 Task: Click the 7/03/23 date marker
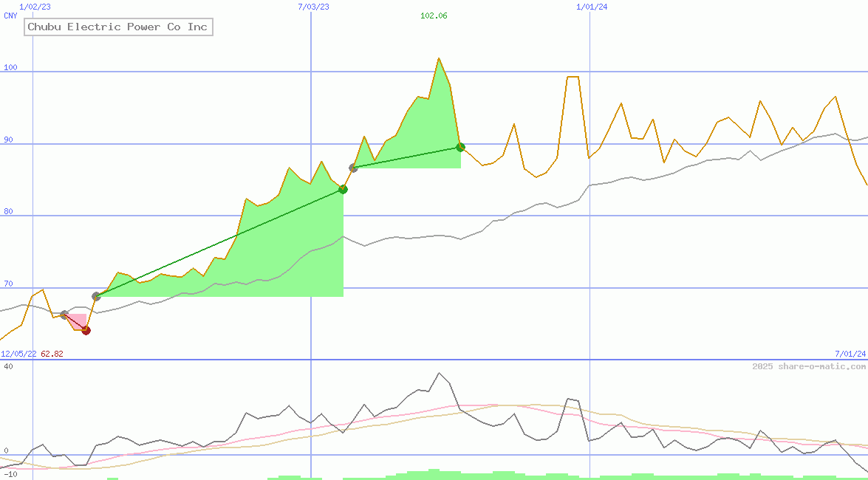(x=313, y=7)
